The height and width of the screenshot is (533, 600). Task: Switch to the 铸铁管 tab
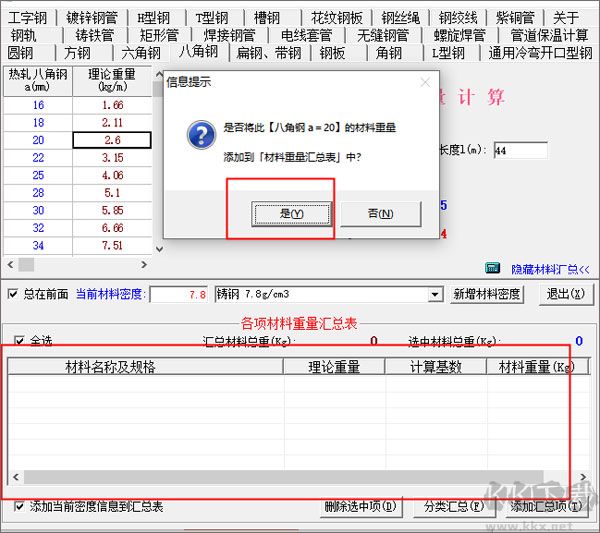95,36
